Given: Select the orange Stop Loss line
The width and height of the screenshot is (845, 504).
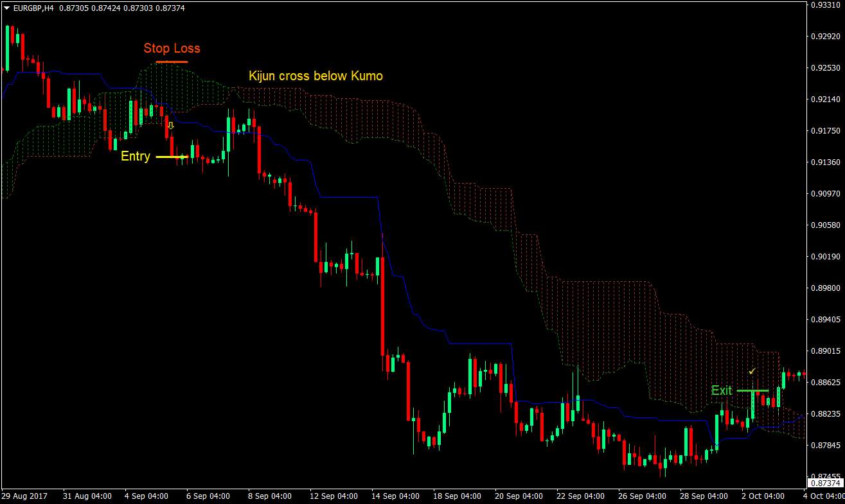Looking at the screenshot, I should click(x=172, y=62).
